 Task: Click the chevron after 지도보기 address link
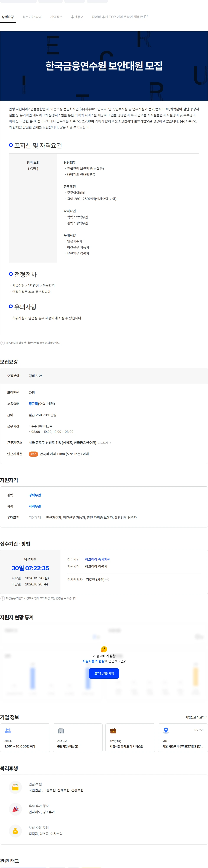coord(110,443)
